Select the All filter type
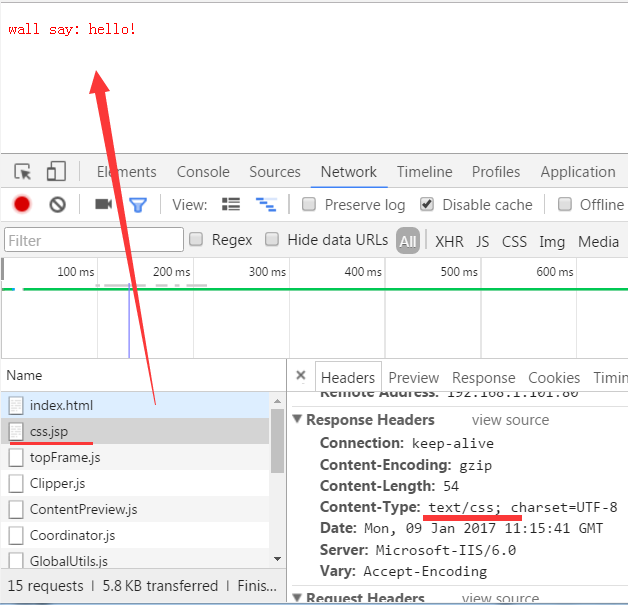This screenshot has width=628, height=605. (x=408, y=241)
